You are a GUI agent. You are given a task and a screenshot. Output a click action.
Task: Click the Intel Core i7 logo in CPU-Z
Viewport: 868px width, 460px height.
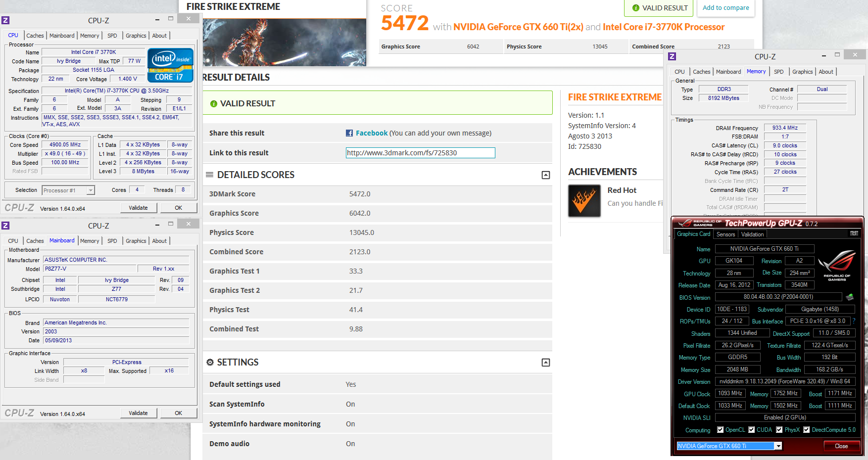pyautogui.click(x=170, y=65)
